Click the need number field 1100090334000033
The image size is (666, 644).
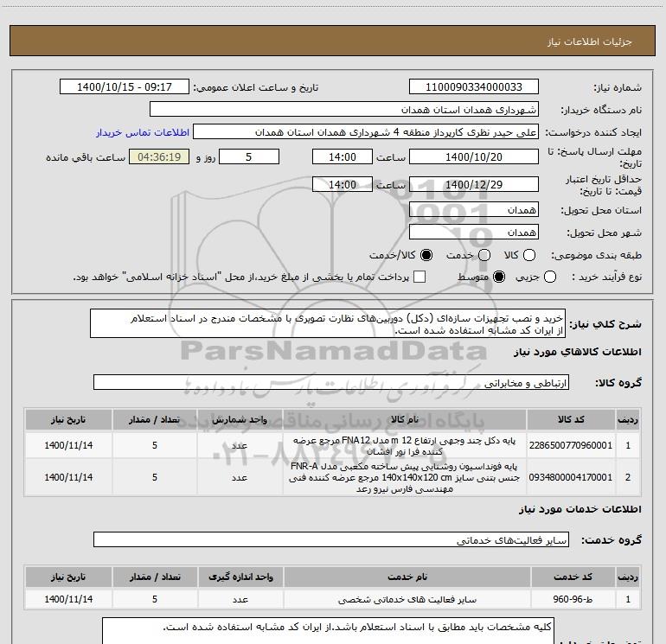pos(474,87)
